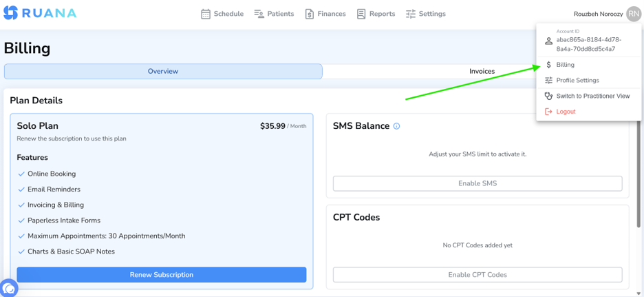
Task: Click the Patients list icon
Action: 259,14
